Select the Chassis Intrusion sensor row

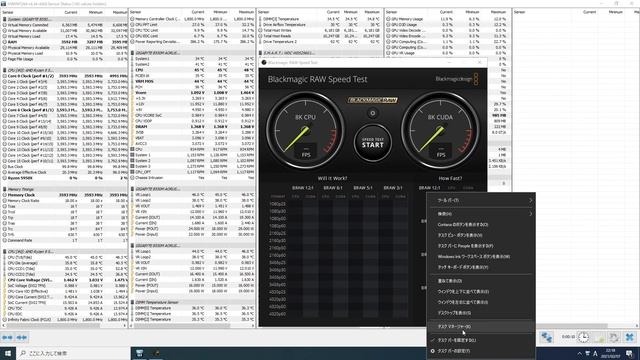(192, 178)
